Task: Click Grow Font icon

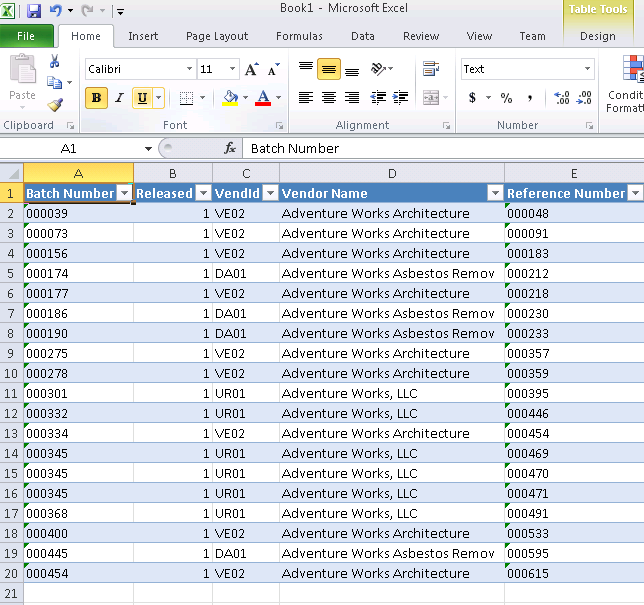Action: [252, 69]
